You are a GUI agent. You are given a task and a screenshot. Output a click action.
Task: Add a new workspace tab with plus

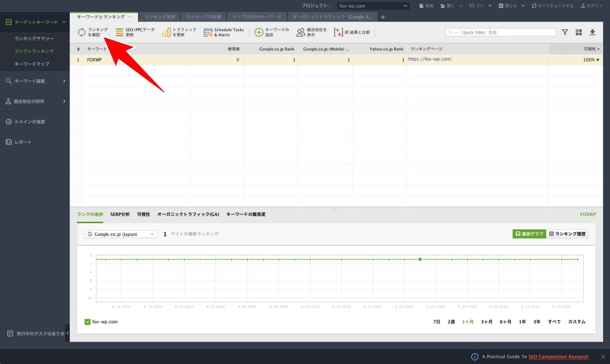point(383,17)
